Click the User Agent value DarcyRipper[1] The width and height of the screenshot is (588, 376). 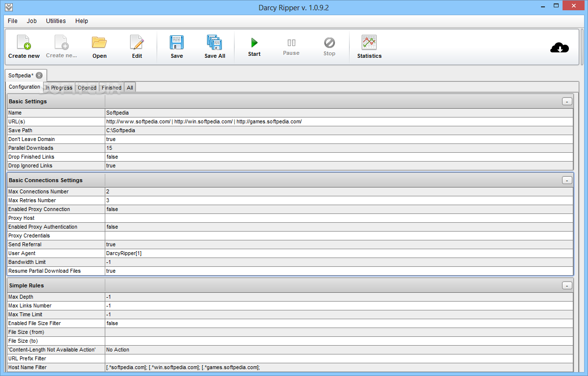click(x=339, y=253)
